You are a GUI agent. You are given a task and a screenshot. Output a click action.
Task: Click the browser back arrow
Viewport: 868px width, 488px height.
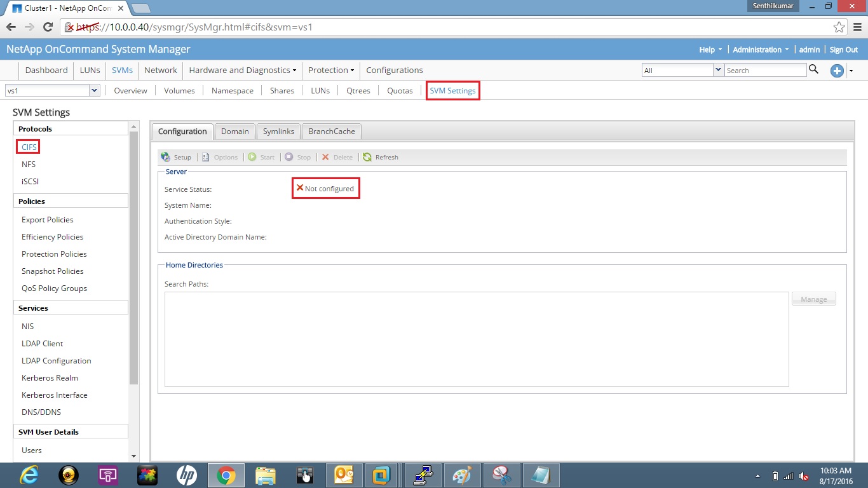click(x=11, y=27)
